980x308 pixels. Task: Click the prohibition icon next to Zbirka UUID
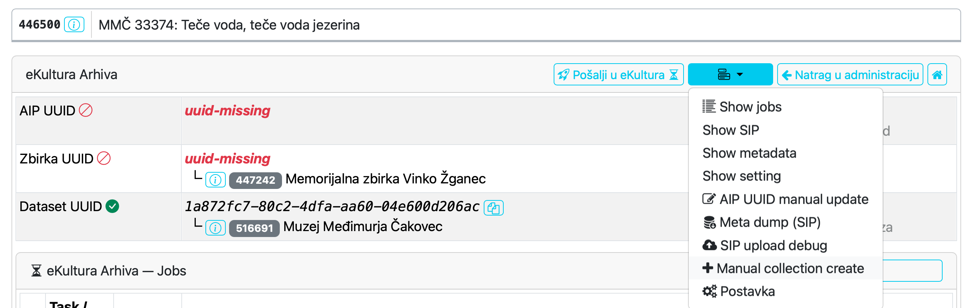(104, 159)
